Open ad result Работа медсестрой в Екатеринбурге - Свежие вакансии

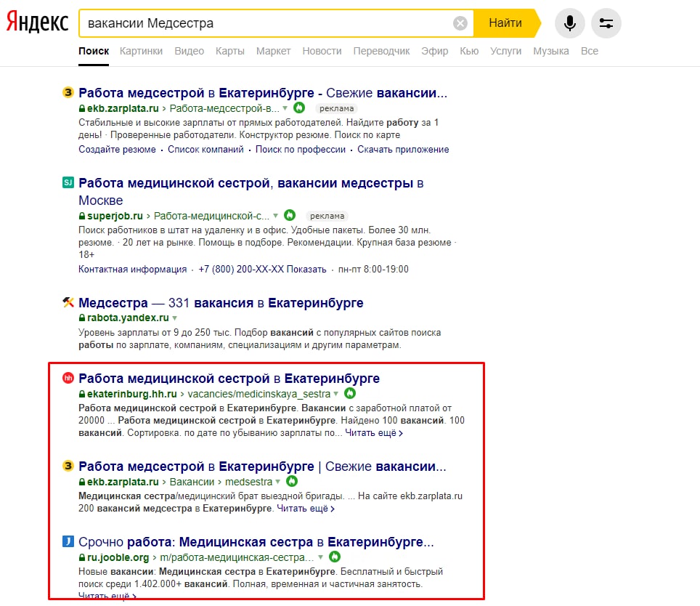pyautogui.click(x=263, y=93)
